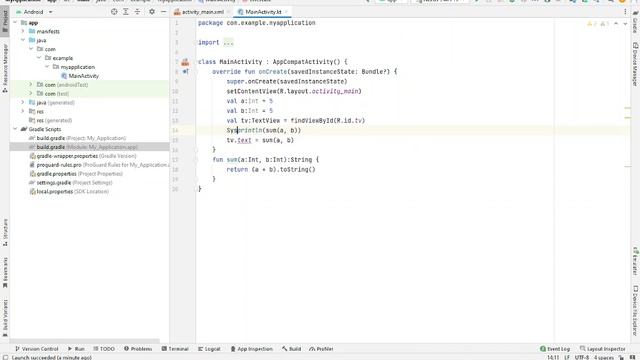Viewport: 640px width, 360px height.
Task: Close the MainActivity.kt tab
Action: [x=287, y=12]
